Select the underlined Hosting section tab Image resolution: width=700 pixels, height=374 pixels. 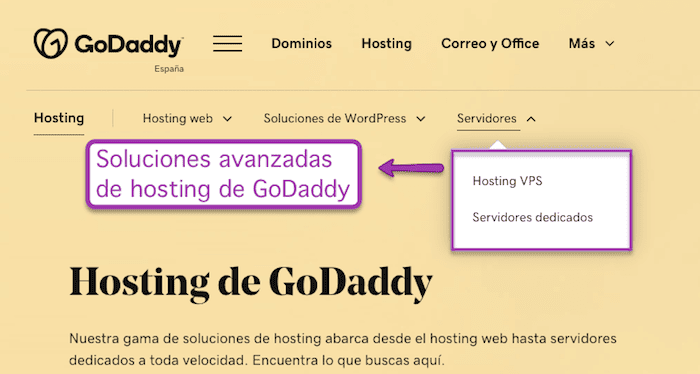(59, 118)
